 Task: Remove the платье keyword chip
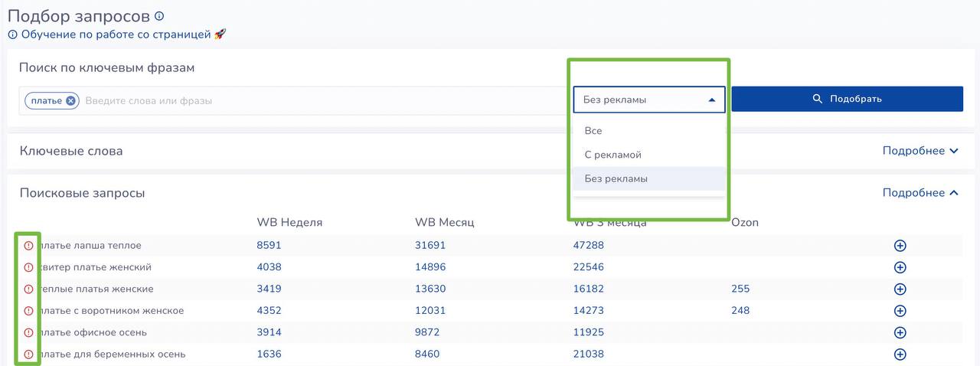70,100
